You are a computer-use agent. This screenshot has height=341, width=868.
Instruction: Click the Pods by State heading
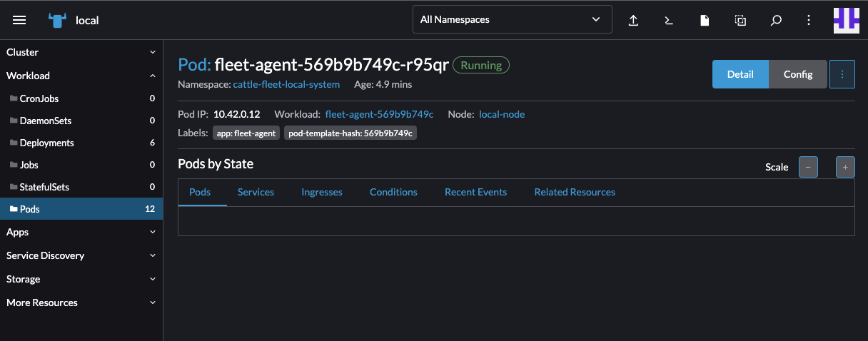216,164
